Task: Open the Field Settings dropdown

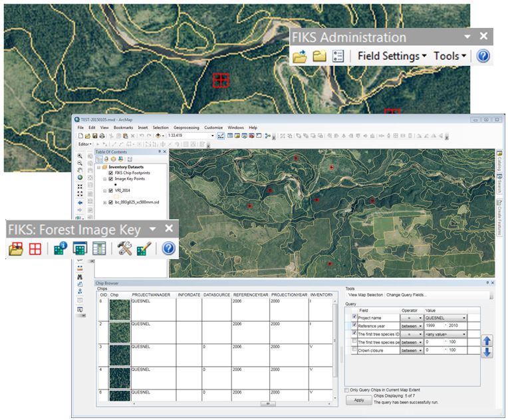Action: (392, 56)
